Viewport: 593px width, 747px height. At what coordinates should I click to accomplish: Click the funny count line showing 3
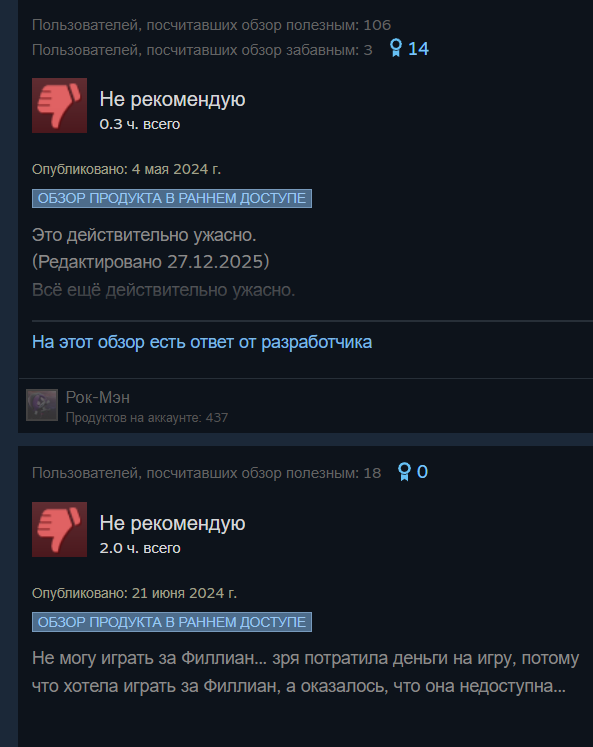coord(202,50)
